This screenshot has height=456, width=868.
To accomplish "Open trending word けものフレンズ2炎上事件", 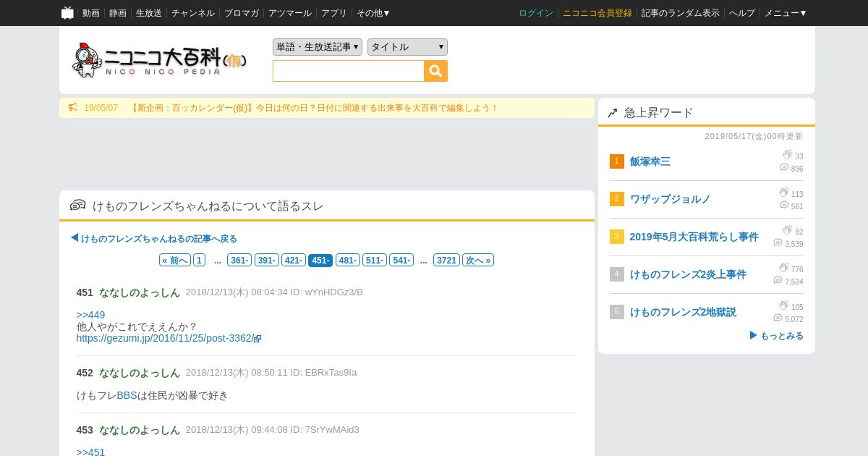I will pos(689,274).
